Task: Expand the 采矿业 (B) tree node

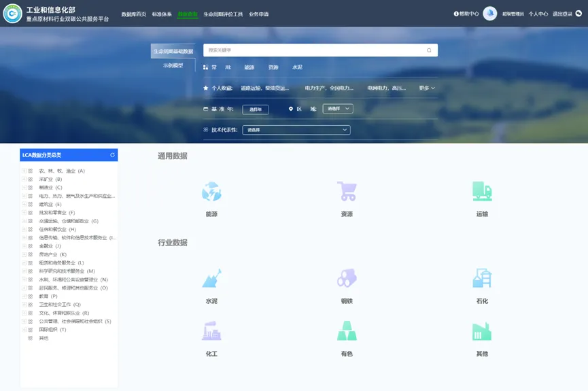Action: [24, 180]
